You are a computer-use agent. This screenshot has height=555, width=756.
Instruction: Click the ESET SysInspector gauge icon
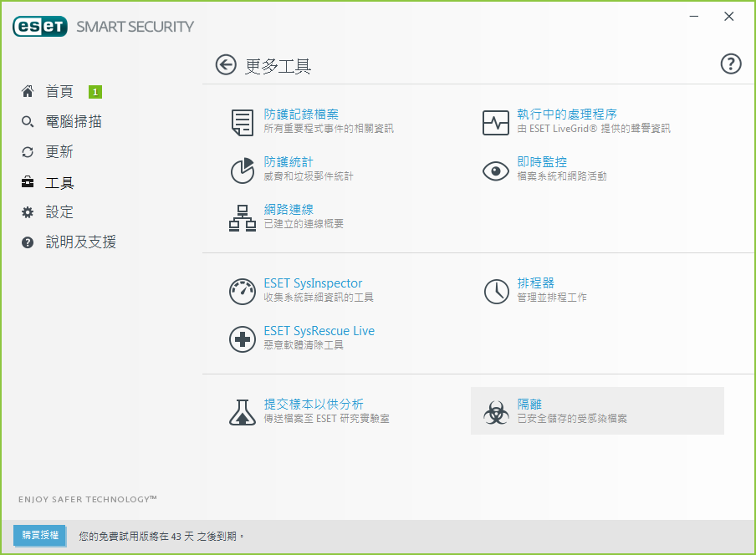pos(242,292)
